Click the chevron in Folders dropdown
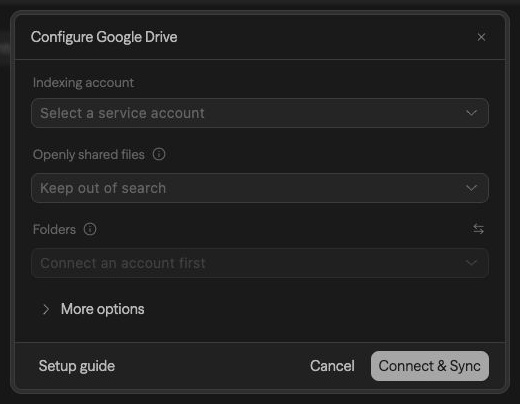The width and height of the screenshot is (520, 404). click(471, 263)
